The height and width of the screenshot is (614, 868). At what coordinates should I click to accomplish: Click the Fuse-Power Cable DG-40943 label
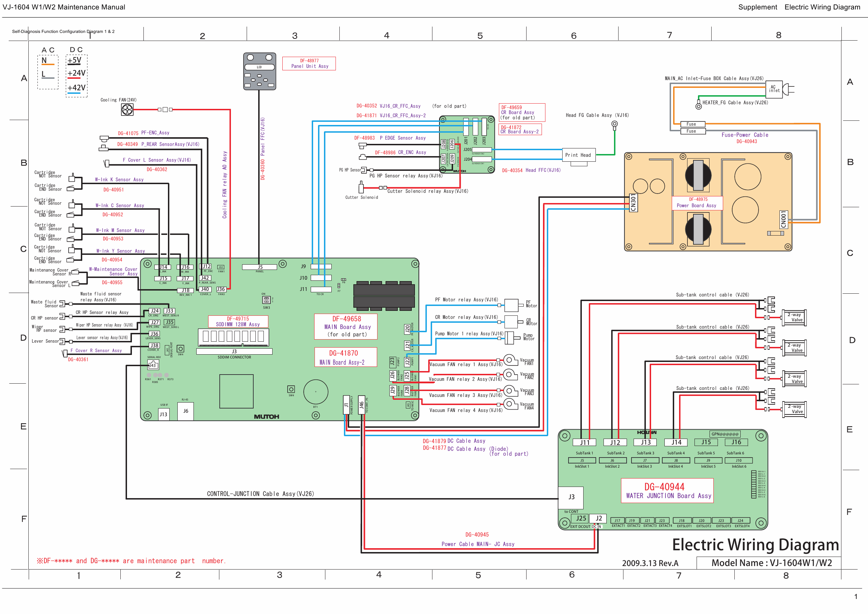[x=745, y=138]
